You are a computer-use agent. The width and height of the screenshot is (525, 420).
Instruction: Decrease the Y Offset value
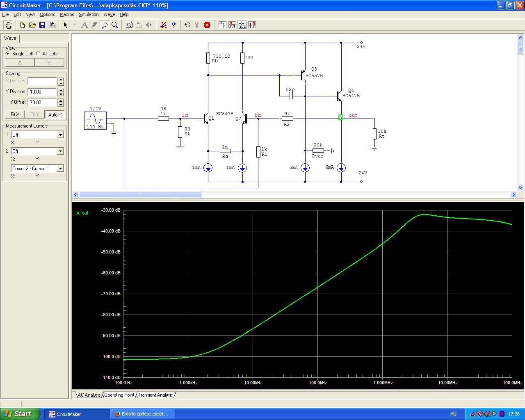pyautogui.click(x=61, y=105)
